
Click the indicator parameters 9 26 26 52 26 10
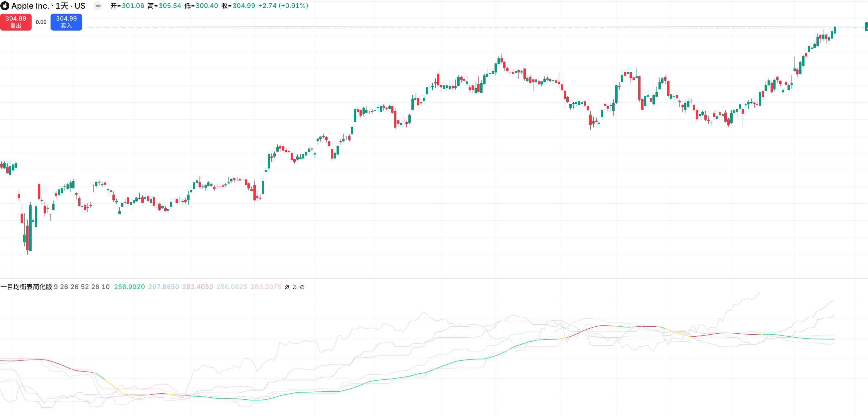coord(82,287)
